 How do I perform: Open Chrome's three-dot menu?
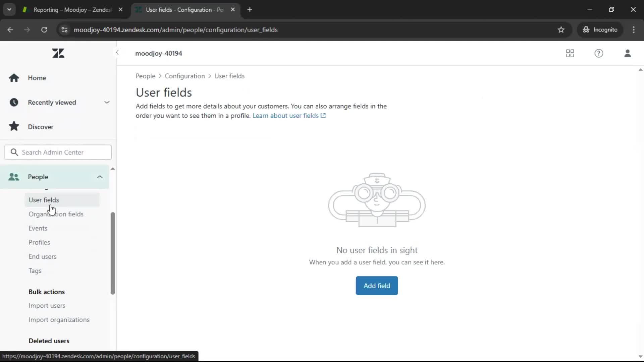[x=634, y=30]
